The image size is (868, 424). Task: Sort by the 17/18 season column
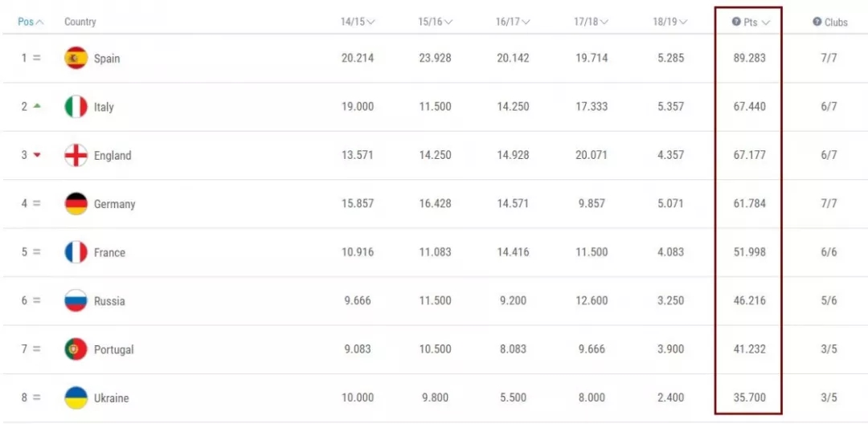click(592, 22)
